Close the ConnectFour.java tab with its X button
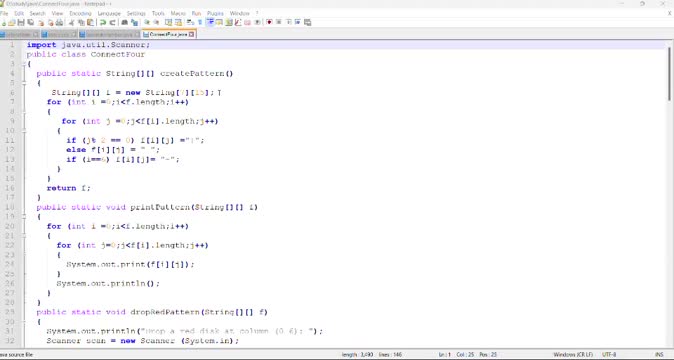The width and height of the screenshot is (674, 360). tap(192, 34)
